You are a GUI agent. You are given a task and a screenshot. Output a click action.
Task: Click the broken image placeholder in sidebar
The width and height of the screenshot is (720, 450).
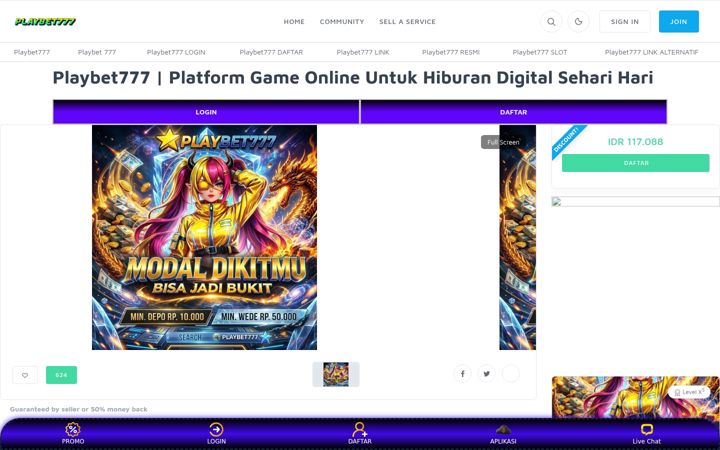636,202
